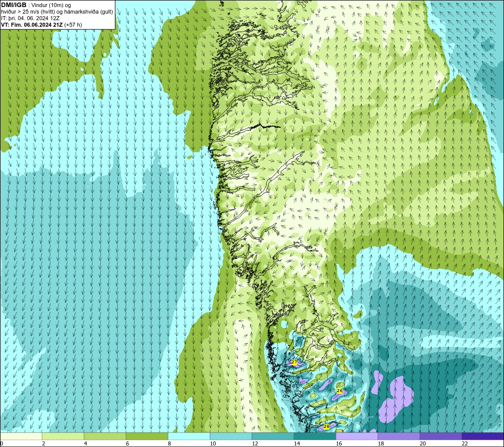
Task: Click the yellow gust label 27
Action: tap(294, 362)
